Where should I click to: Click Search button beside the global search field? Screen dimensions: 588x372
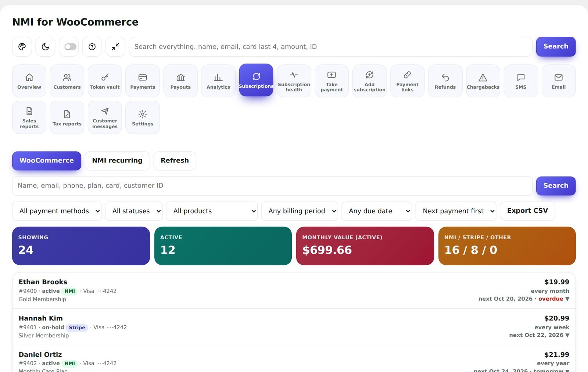[556, 47]
